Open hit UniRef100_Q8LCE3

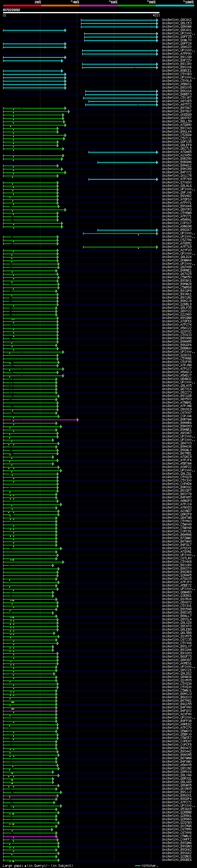[177, 23]
